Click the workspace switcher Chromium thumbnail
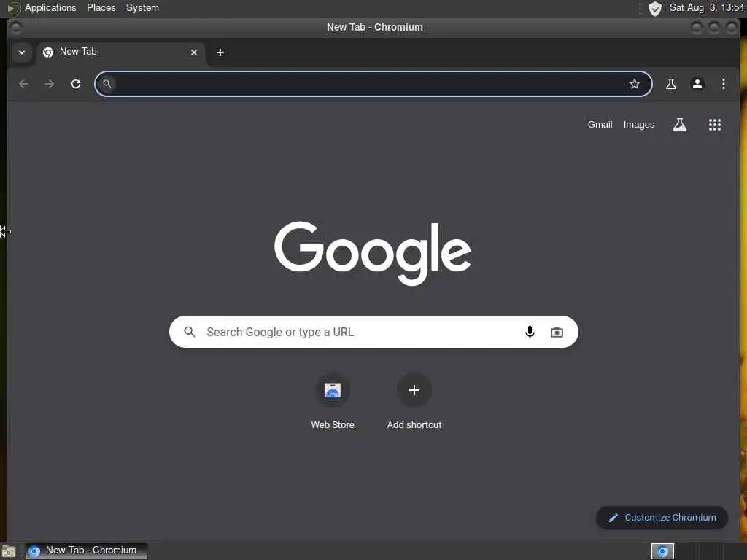Viewport: 747px width, 560px height. [x=662, y=551]
